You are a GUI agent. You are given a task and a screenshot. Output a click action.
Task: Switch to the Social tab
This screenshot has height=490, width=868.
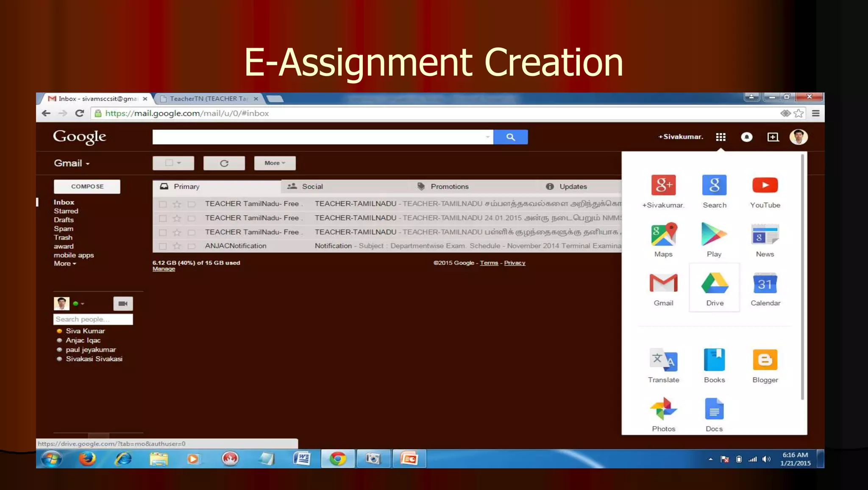(345, 187)
